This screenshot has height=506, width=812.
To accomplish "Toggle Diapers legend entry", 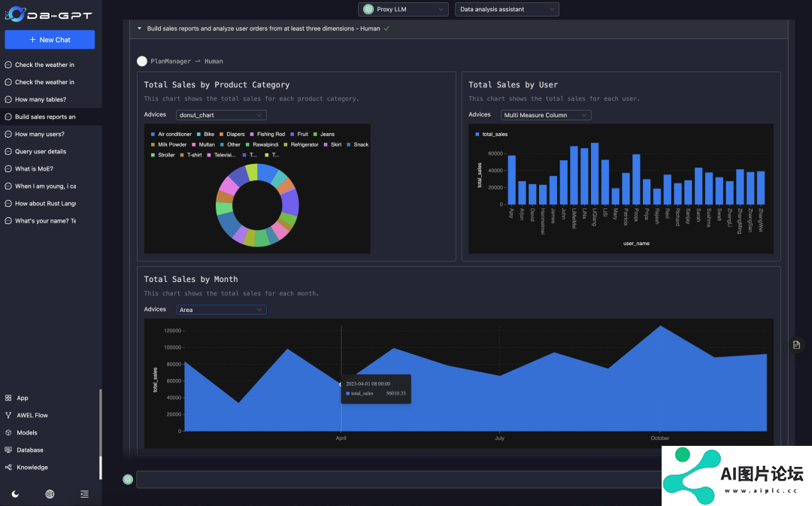I will pos(232,134).
